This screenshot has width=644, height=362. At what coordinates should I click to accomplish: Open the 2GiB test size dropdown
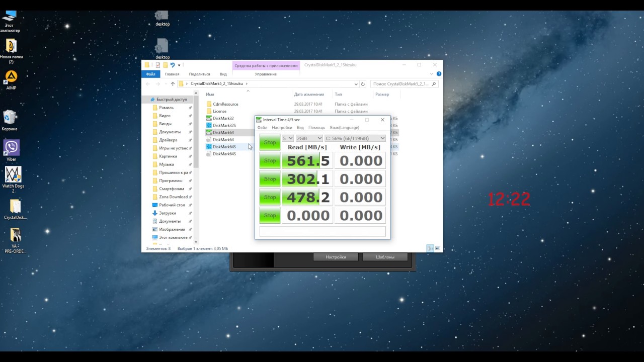[x=309, y=138]
